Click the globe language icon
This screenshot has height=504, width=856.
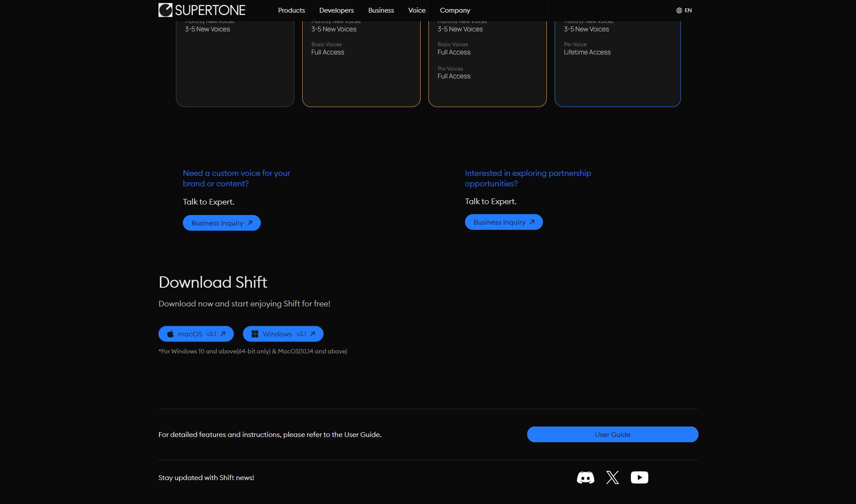679,10
